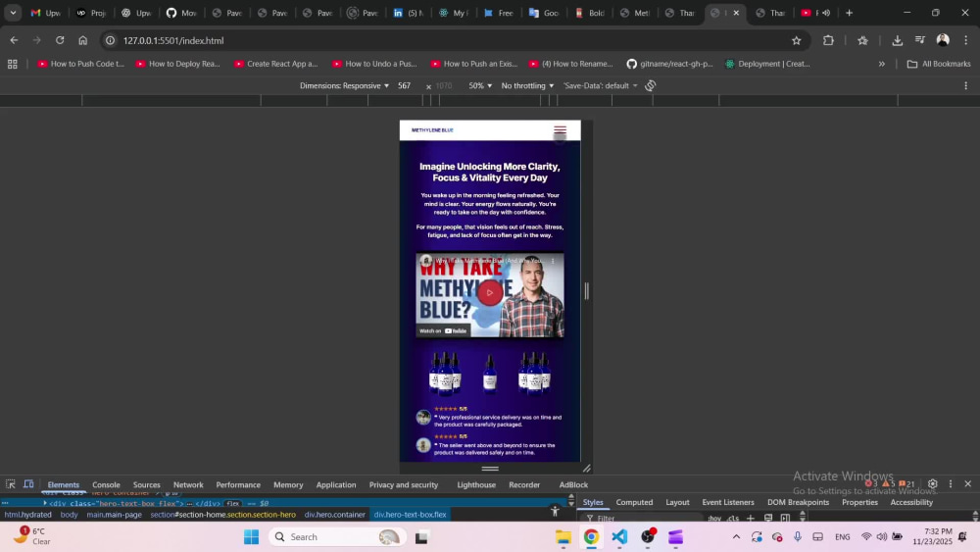Open the hamburger menu on the Methylene Blue page

tap(560, 130)
